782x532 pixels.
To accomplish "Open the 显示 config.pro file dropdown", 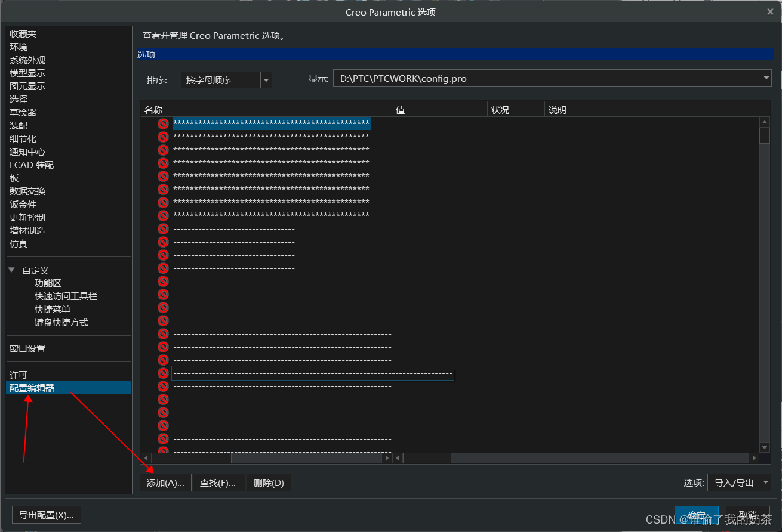I will (765, 78).
